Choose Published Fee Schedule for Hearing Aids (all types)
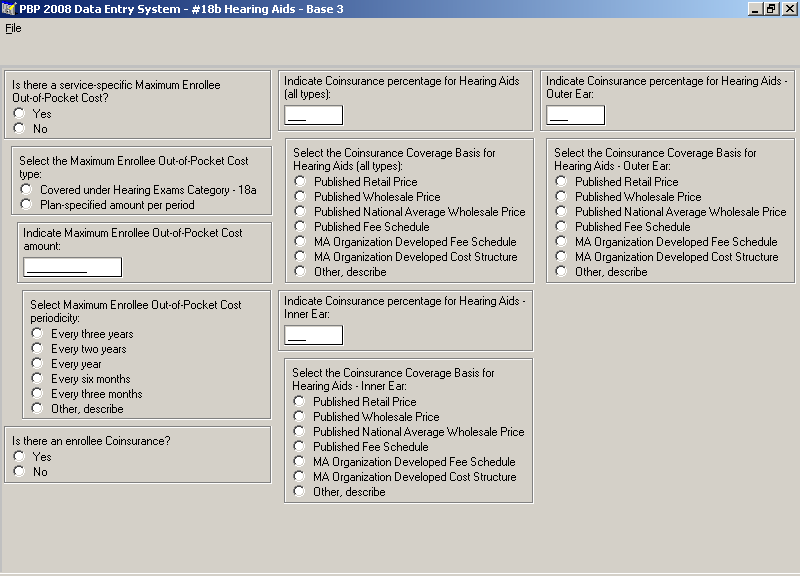The image size is (800, 576). coord(300,226)
